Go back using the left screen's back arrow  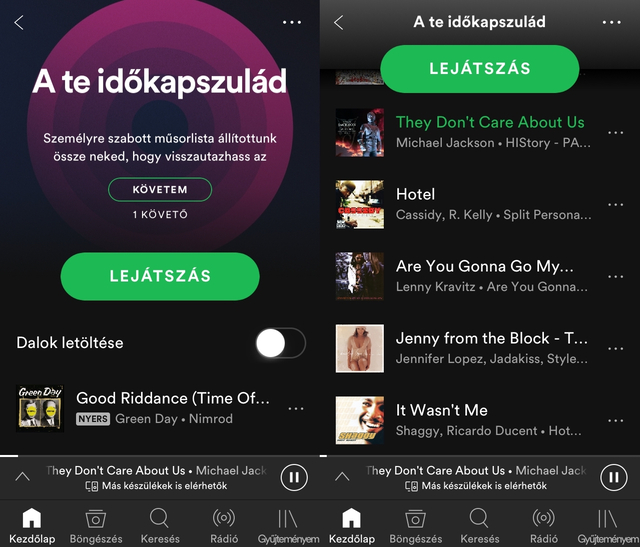19,22
